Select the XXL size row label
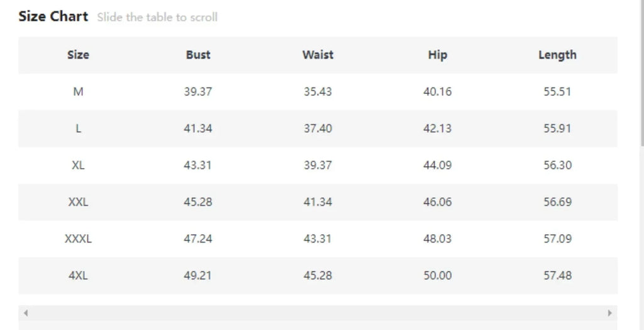Image resolution: width=644 pixels, height=330 pixels. pyautogui.click(x=78, y=202)
